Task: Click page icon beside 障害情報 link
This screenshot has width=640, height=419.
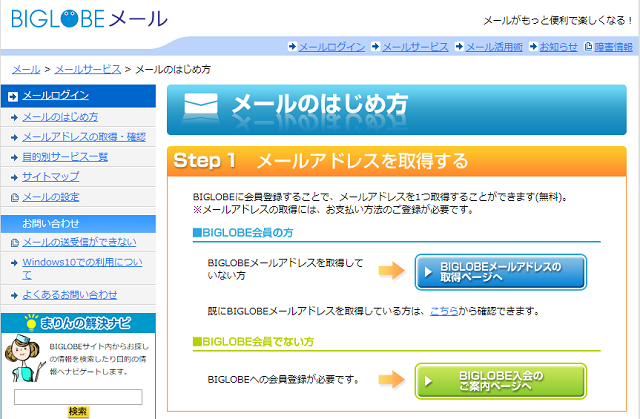Action: (x=588, y=47)
